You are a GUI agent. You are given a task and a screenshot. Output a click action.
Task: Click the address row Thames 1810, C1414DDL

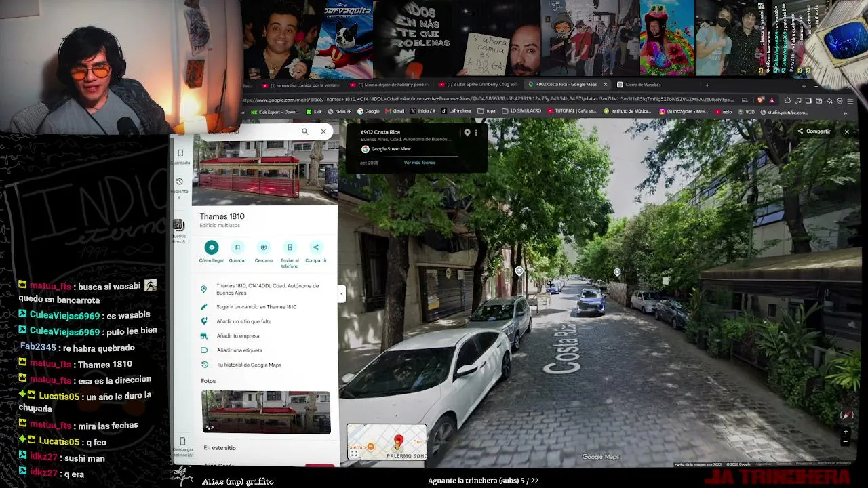264,289
